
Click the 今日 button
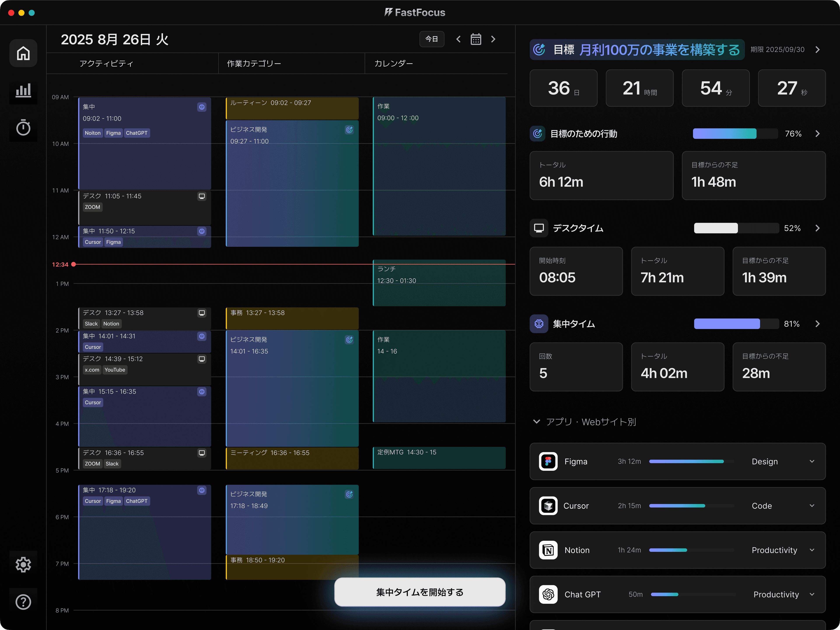pos(431,39)
